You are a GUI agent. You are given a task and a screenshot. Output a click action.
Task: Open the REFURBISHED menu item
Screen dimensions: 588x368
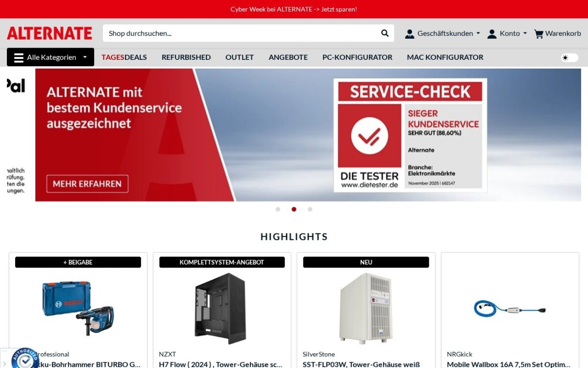186,57
